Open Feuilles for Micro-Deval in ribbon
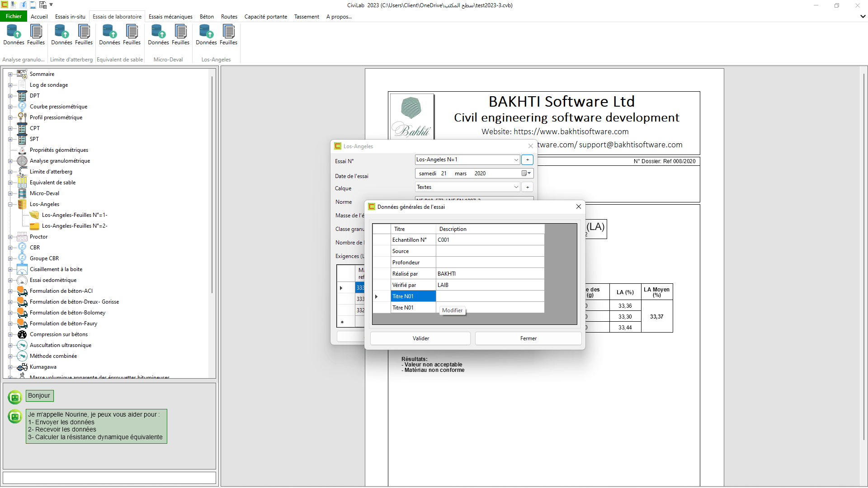This screenshot has height=488, width=868. [x=181, y=35]
